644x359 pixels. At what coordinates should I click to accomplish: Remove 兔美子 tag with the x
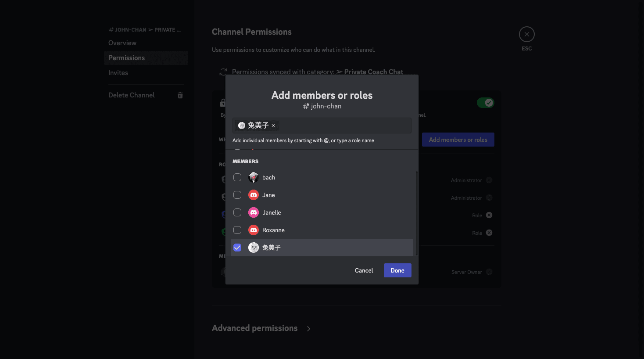coord(273,126)
